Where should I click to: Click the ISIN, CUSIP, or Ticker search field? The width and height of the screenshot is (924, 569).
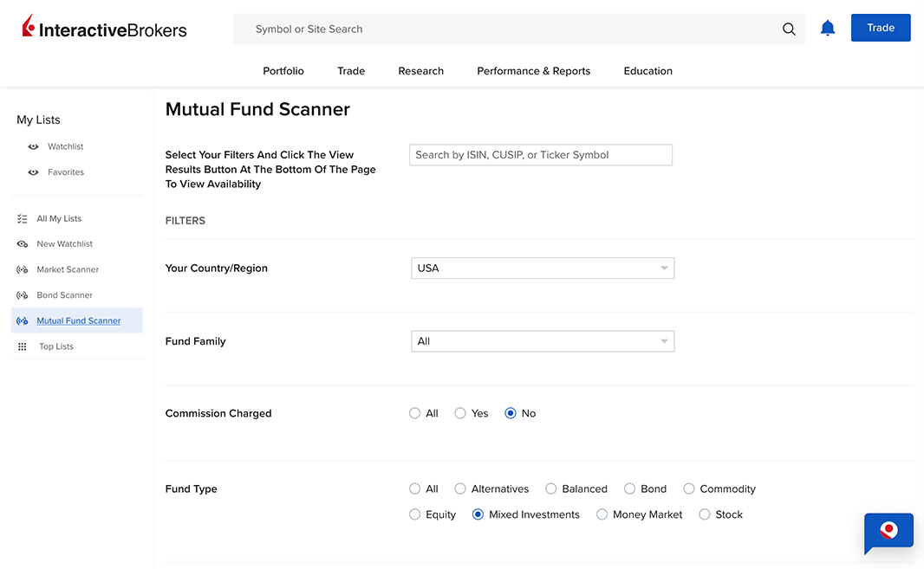(540, 155)
